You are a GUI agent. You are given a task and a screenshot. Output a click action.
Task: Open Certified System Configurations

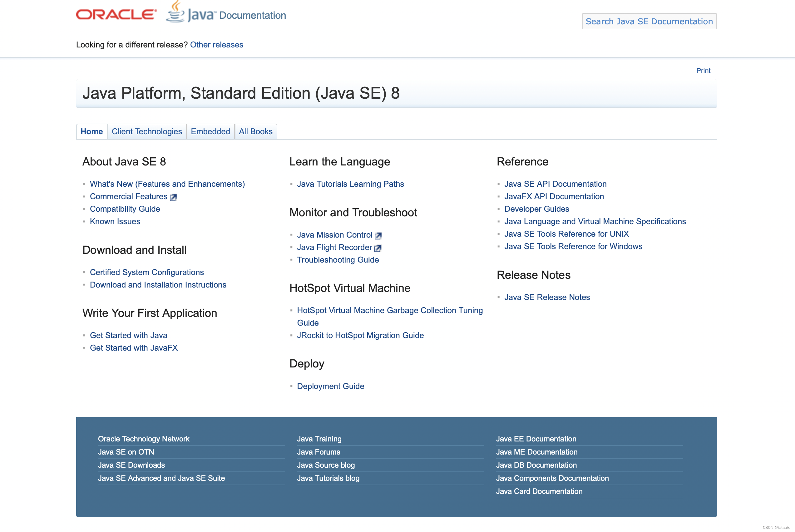147,273
